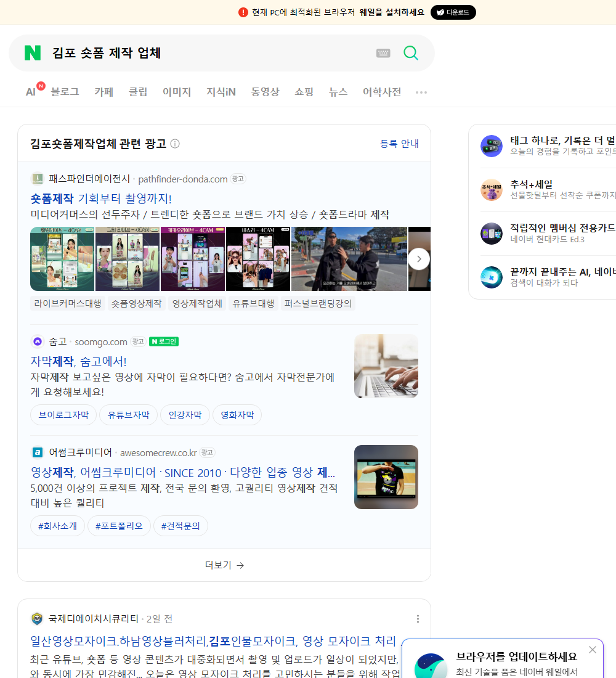The height and width of the screenshot is (678, 616).
Task: Click the 숏폼영상제작 tag
Action: tap(137, 303)
